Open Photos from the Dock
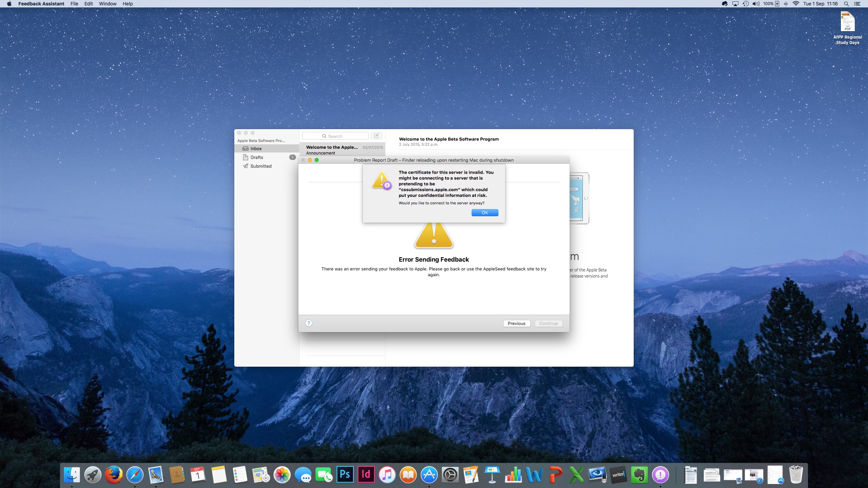 tap(282, 474)
